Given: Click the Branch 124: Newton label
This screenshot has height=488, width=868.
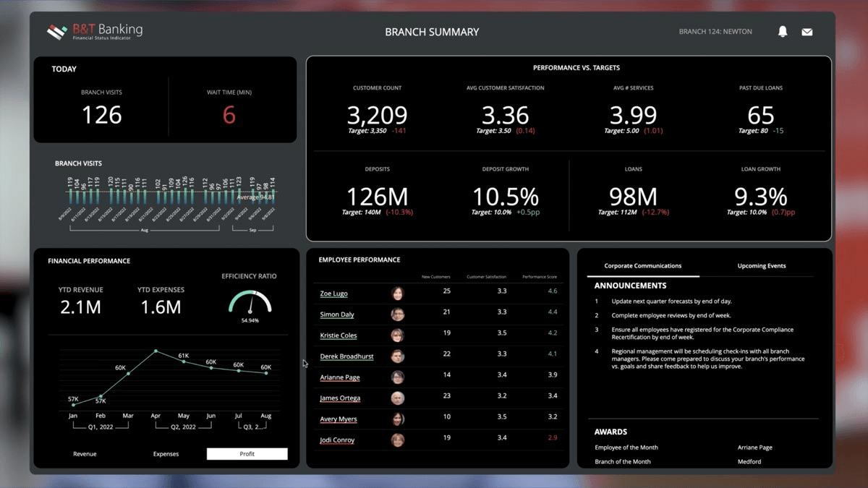Looking at the screenshot, I should (715, 31).
